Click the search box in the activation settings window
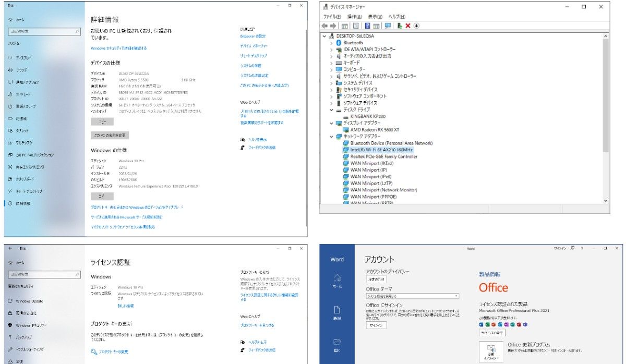The width and height of the screenshot is (626, 364). tap(44, 274)
